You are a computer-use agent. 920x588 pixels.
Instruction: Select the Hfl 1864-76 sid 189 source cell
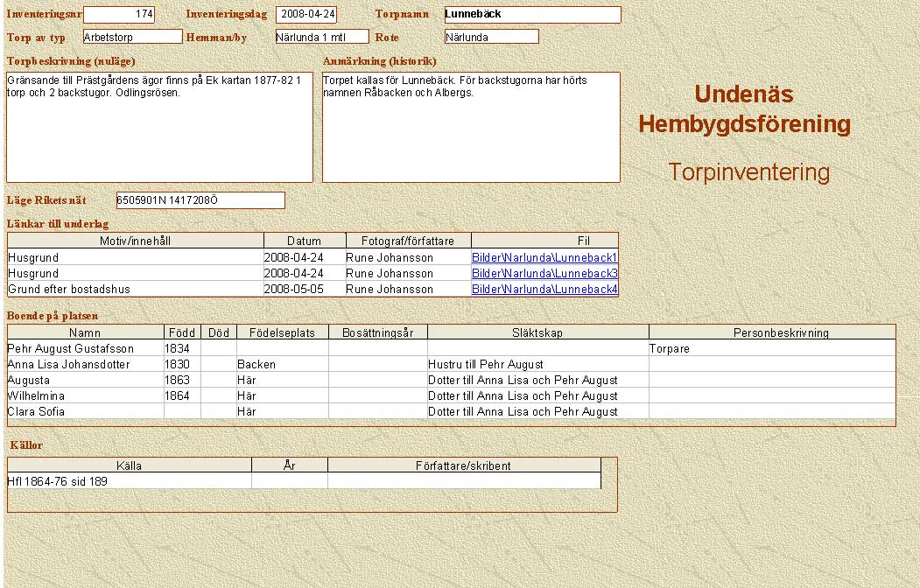[129, 481]
